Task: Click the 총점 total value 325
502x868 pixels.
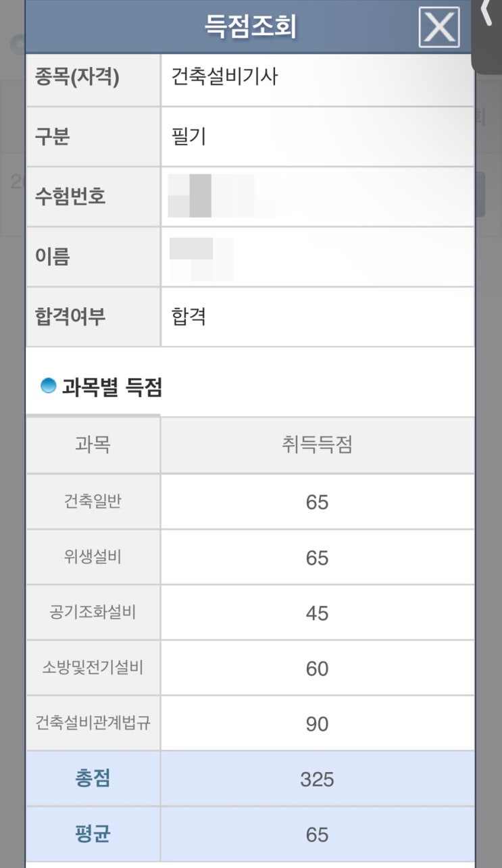Action: tap(317, 780)
